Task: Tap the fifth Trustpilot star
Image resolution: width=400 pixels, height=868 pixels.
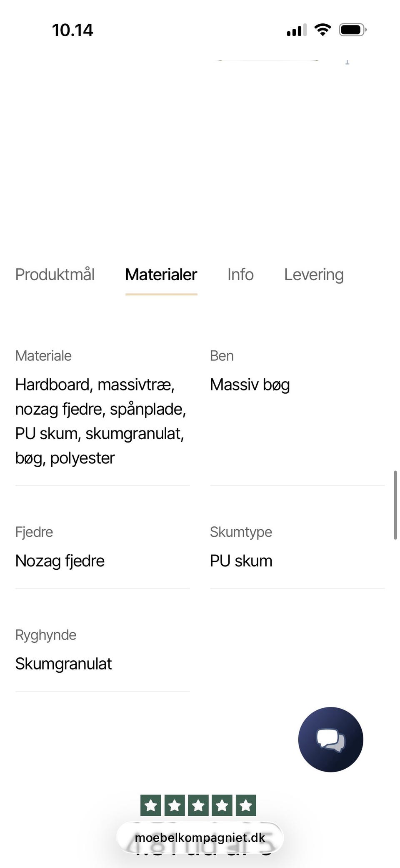Action: click(x=246, y=805)
